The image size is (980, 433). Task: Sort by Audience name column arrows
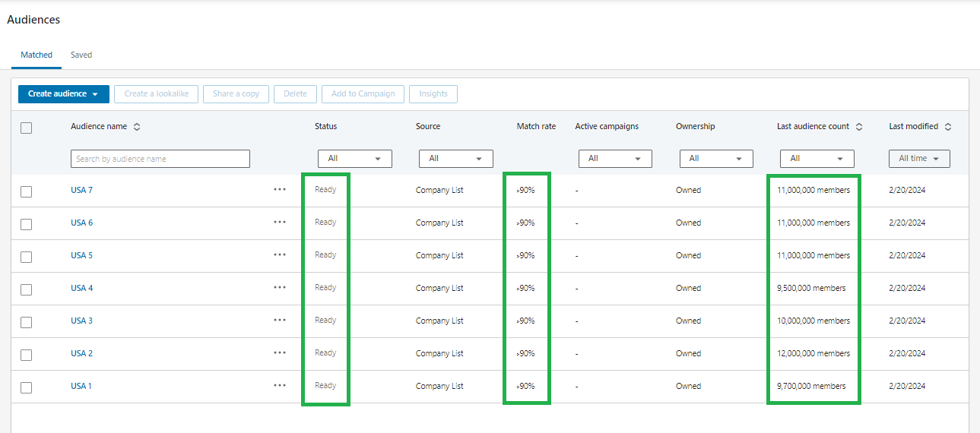click(x=137, y=127)
